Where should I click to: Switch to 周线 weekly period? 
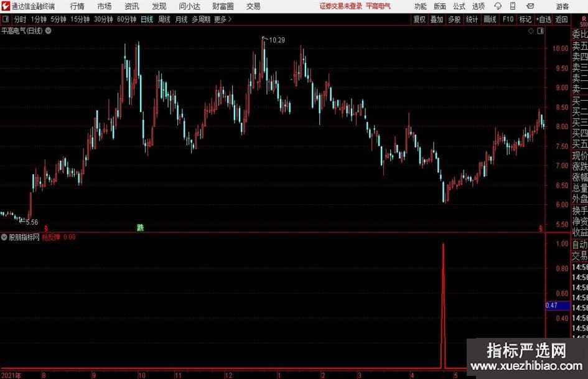coord(164,19)
